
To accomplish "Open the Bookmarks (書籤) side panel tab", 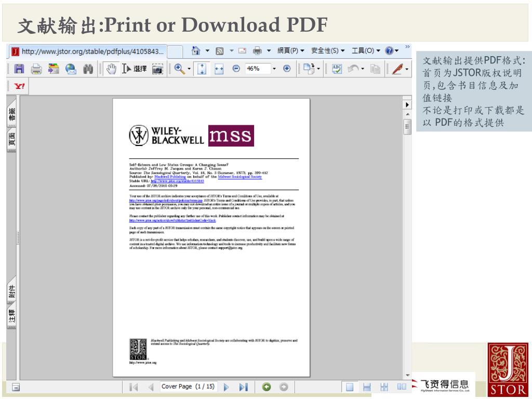I will (11, 114).
